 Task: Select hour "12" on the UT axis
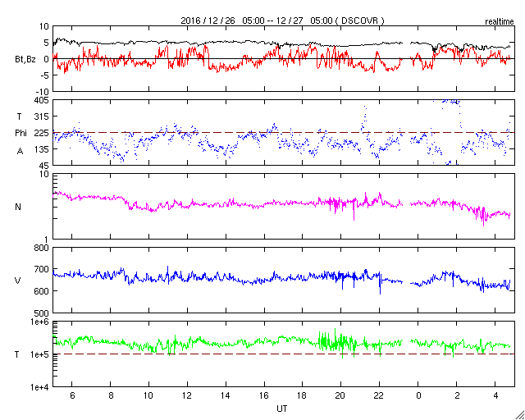tap(187, 396)
